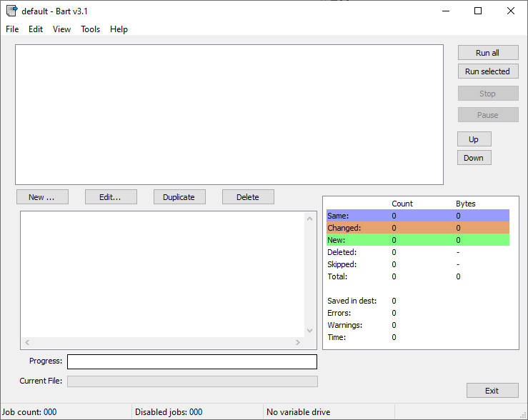Click the log scrollbar down arrow
528x420 pixels.
(x=310, y=330)
